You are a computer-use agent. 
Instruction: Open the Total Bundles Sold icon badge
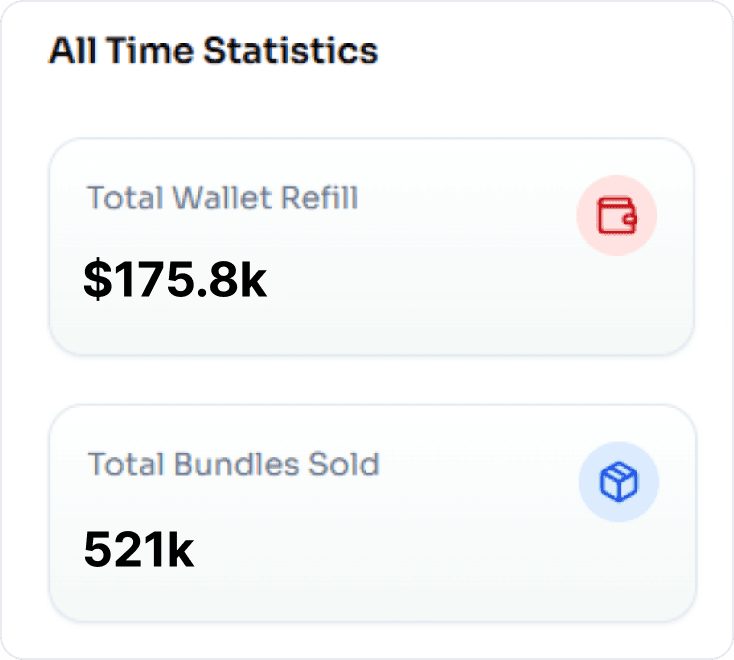pos(618,483)
